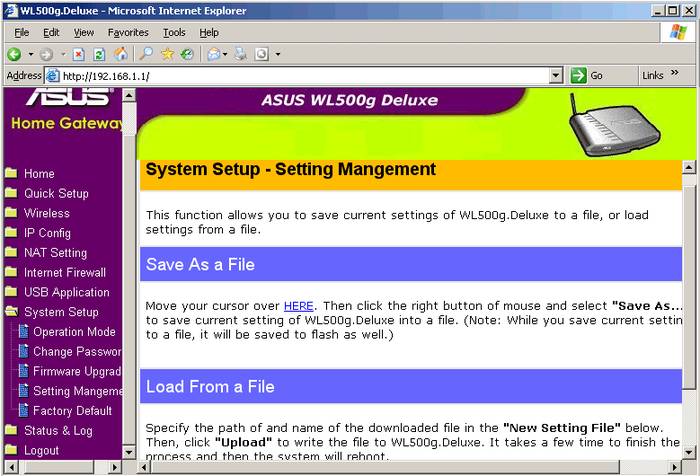700x476 pixels.
Task: Click the Print toolbar icon
Action: coord(241,54)
